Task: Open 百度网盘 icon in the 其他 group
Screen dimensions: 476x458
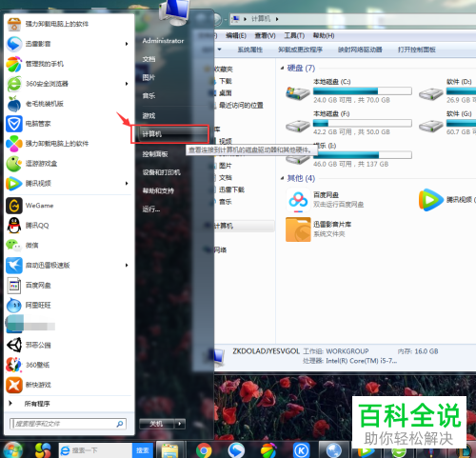Action: click(x=298, y=200)
